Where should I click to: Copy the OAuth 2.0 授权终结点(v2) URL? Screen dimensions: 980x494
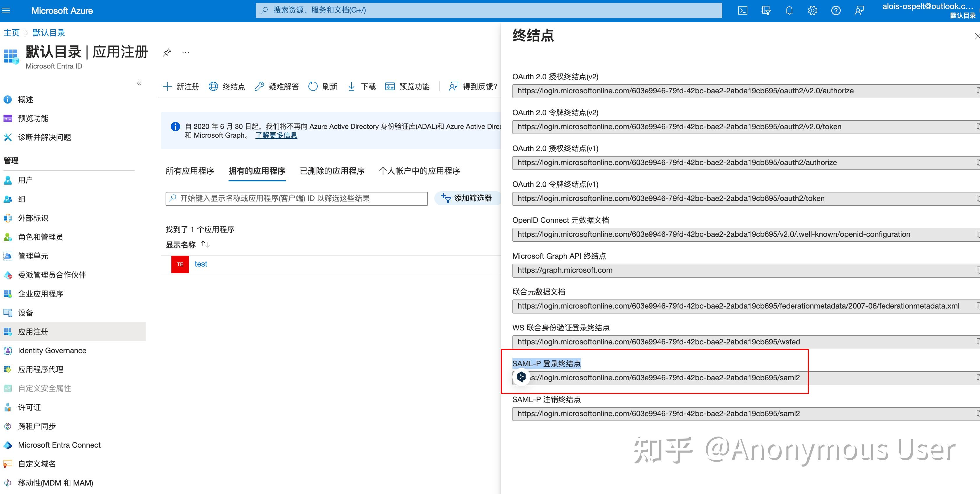[x=978, y=91]
